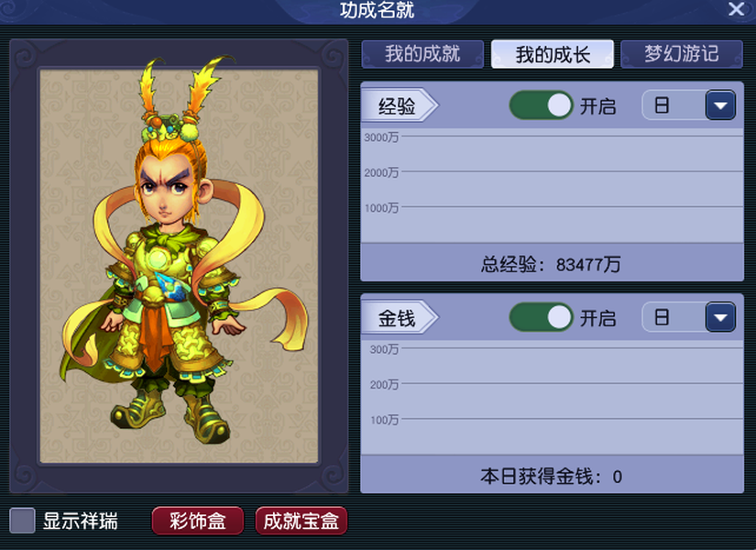Click the 总经验 83477万 summary bar
This screenshot has width=756, height=550.
[x=552, y=262]
